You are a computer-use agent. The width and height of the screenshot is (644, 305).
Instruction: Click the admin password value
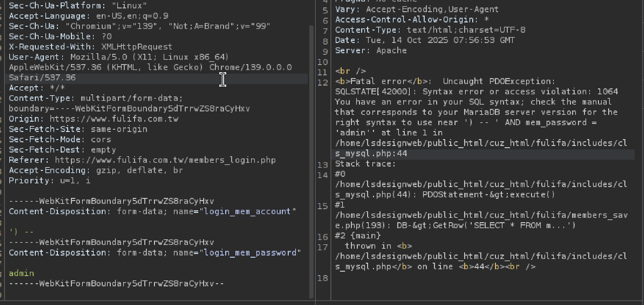tap(21, 273)
